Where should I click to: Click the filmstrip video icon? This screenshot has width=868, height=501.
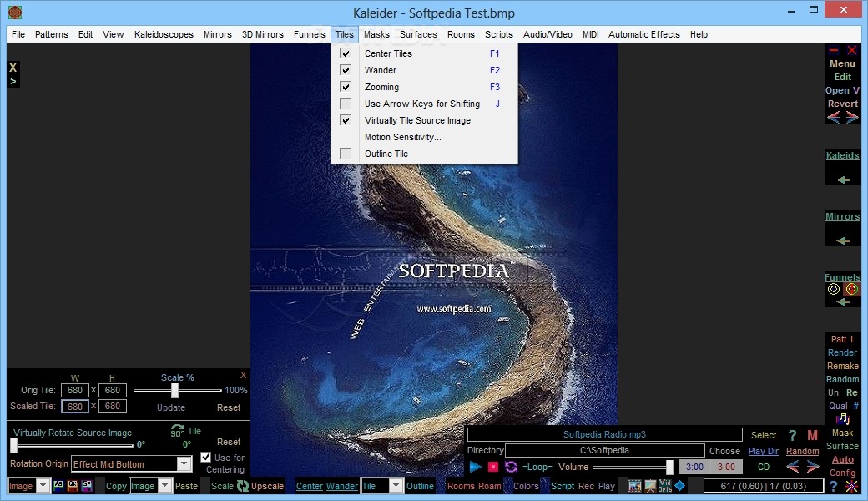tap(635, 485)
